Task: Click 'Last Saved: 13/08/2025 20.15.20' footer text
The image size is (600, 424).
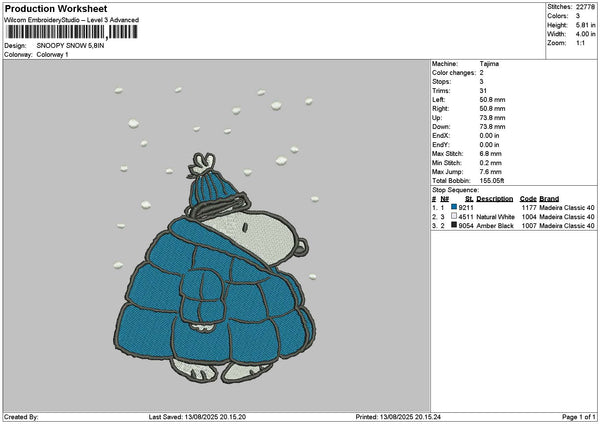Action: pos(197,417)
